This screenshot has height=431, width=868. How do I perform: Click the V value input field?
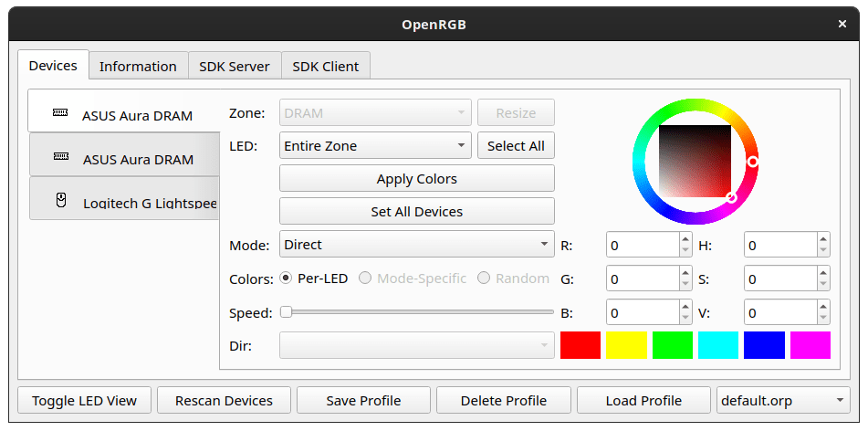coord(780,312)
